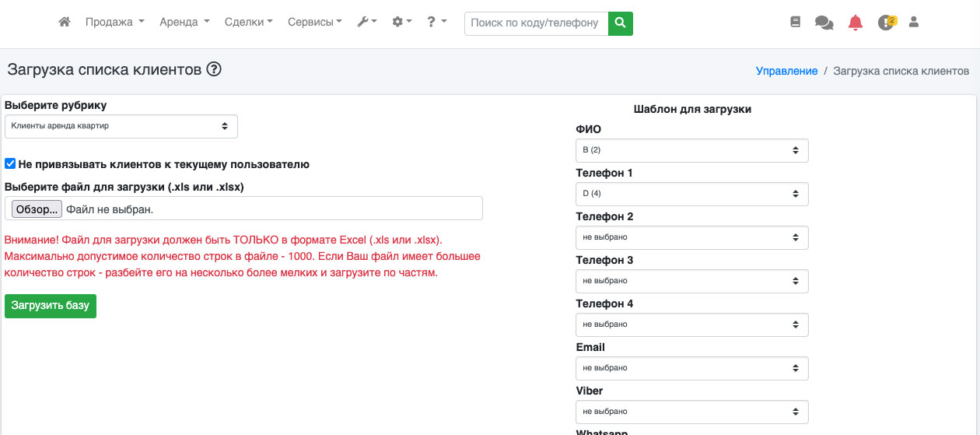Open the ФИО column dropdown
Image resolution: width=980 pixels, height=435 pixels.
click(x=691, y=150)
